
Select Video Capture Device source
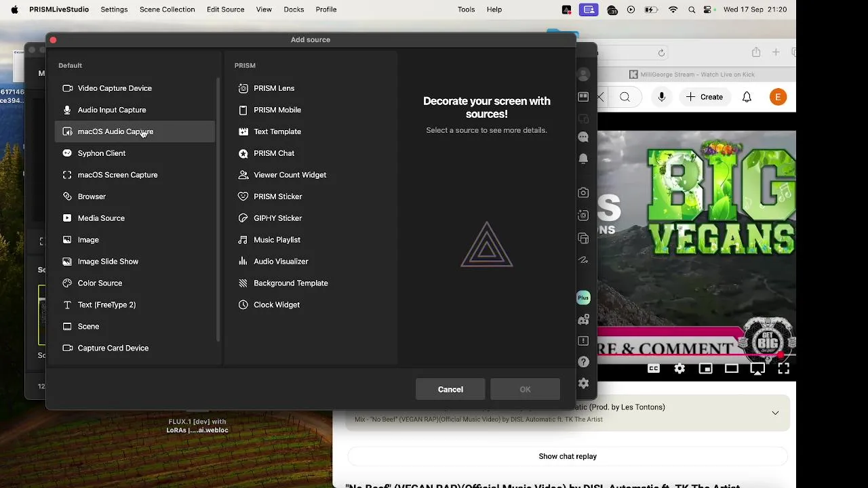[x=135, y=88]
